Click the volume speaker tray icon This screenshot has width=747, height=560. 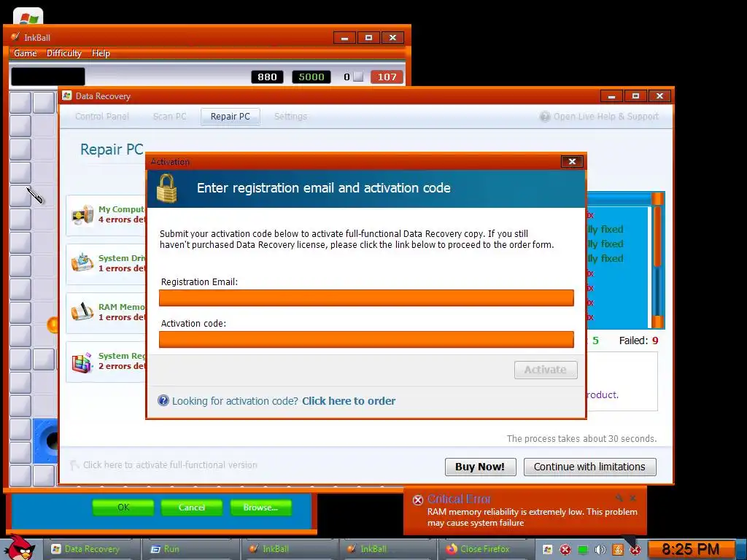600,550
